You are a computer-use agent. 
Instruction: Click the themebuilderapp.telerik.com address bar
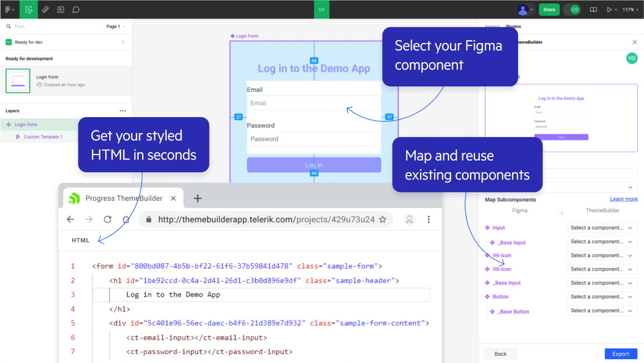click(266, 220)
